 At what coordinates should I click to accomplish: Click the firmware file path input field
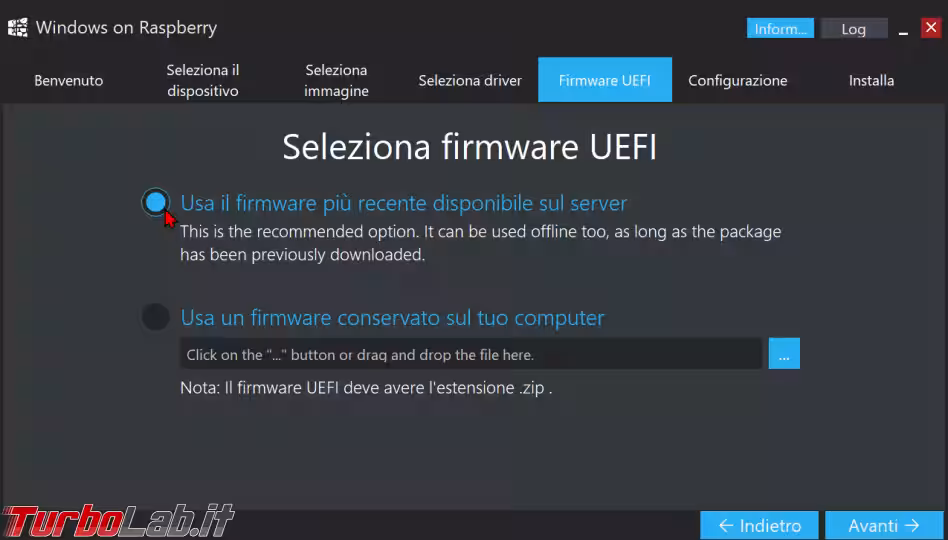pos(470,354)
